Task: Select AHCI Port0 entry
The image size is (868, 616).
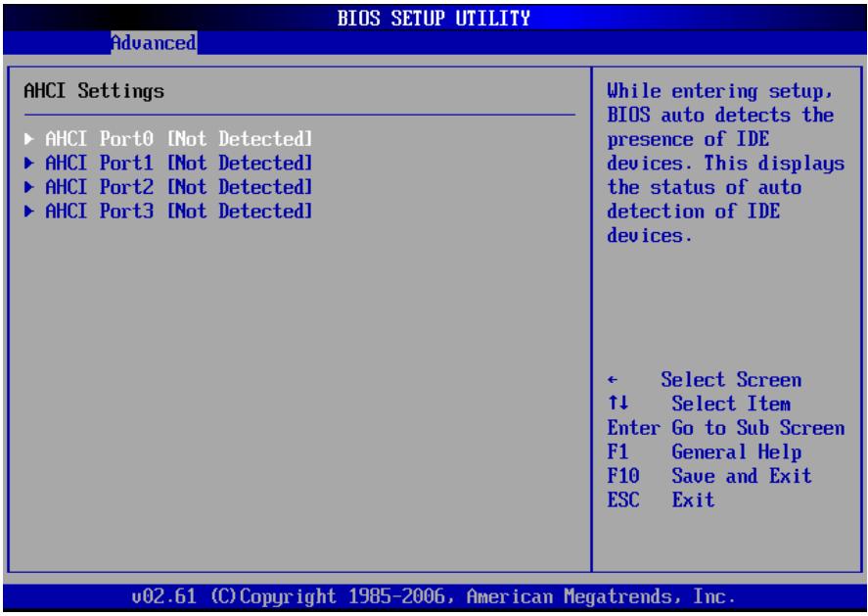Action: pyautogui.click(x=168, y=138)
